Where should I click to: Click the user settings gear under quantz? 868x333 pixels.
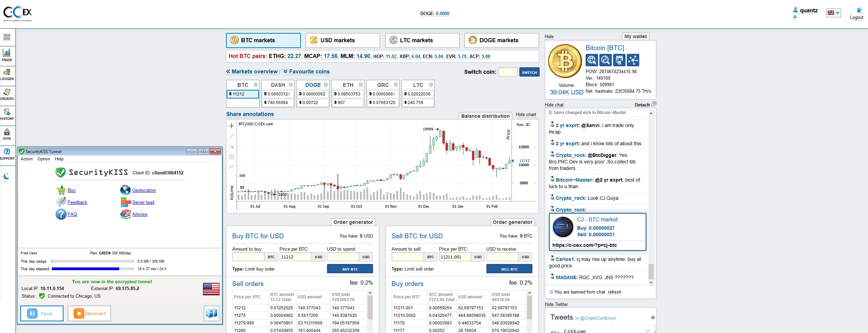795,17
